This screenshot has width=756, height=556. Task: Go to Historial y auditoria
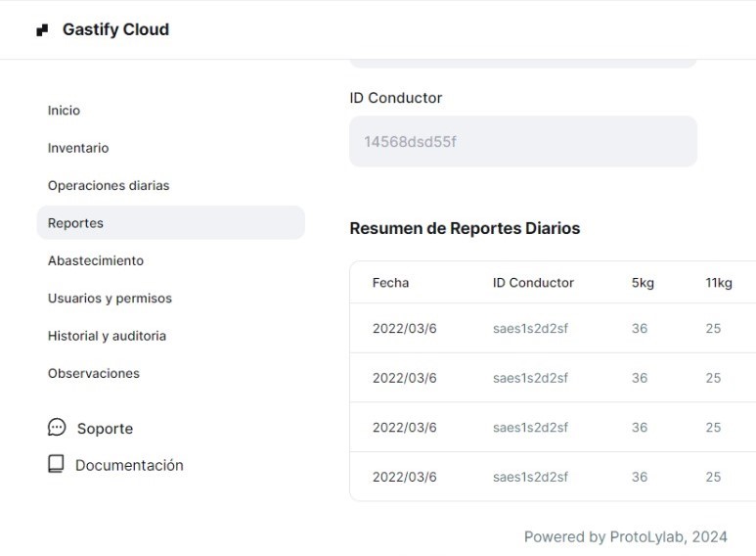tap(107, 336)
